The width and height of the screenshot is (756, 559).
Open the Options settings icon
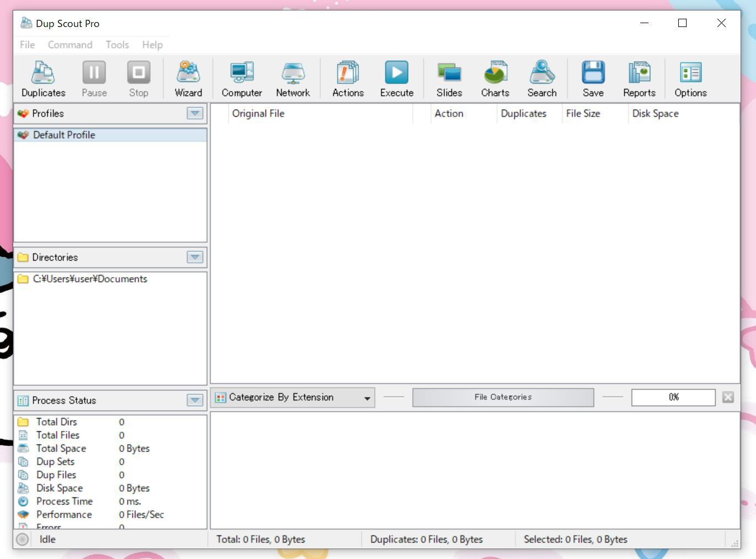coord(690,79)
